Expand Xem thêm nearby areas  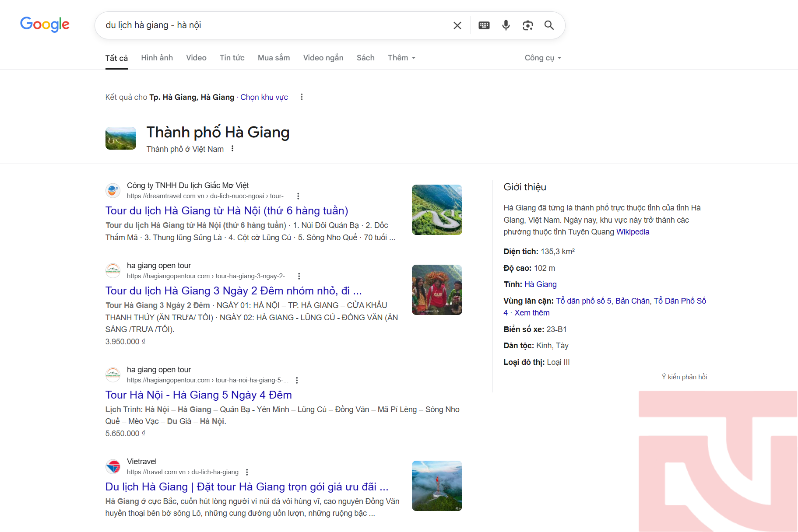[532, 313]
